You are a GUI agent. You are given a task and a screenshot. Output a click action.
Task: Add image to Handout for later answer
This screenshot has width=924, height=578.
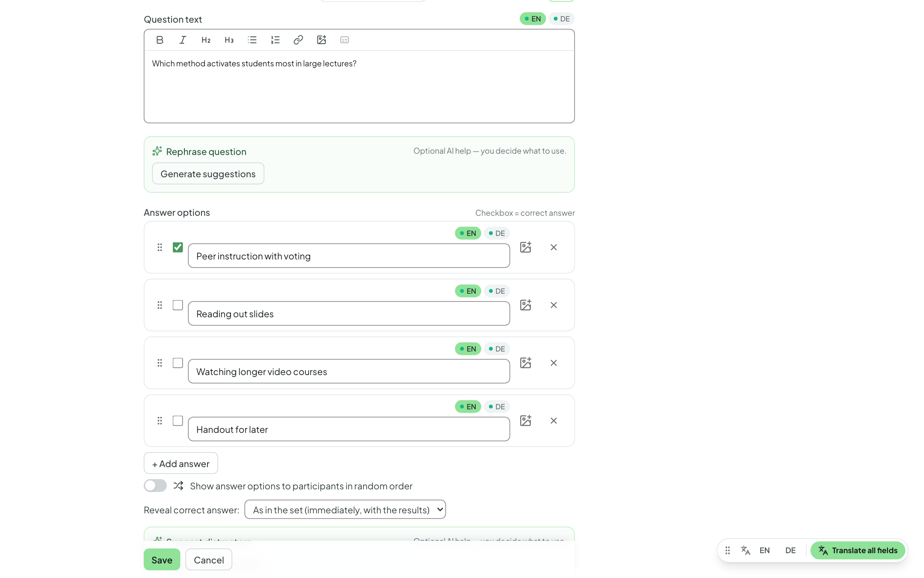(526, 420)
